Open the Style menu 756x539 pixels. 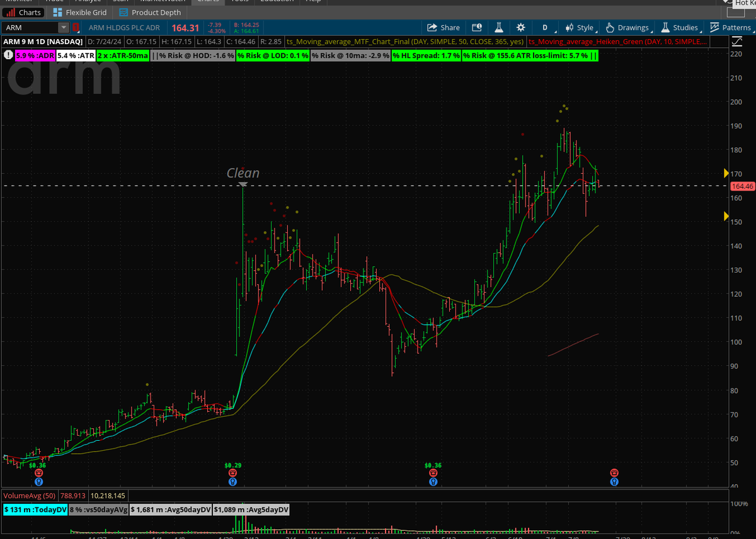pos(579,28)
